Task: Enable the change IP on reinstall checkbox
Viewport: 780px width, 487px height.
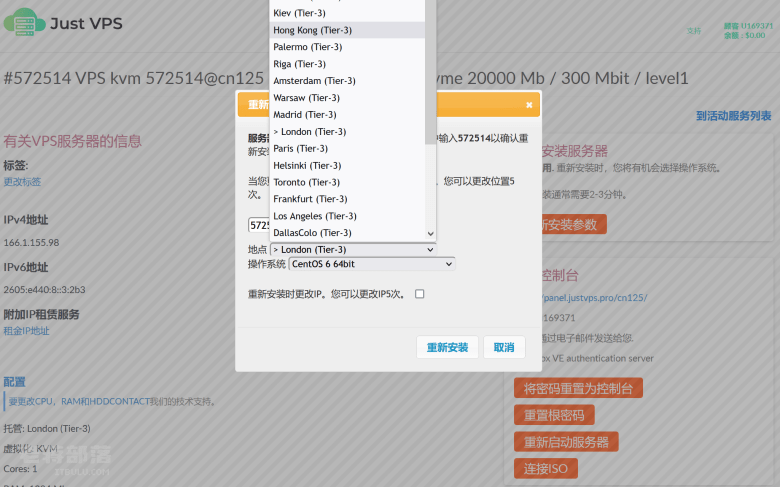Action: click(x=420, y=294)
